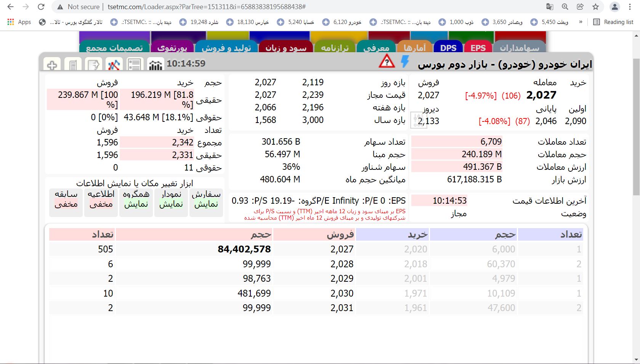Open the Chrome profile avatar
640x364 pixels.
tap(614, 7)
